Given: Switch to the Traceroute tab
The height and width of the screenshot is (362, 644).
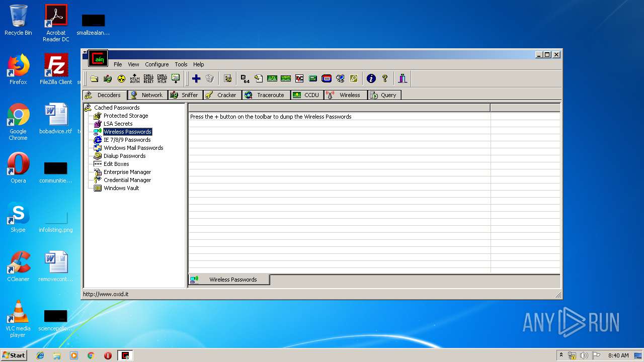Looking at the screenshot, I should [x=266, y=95].
